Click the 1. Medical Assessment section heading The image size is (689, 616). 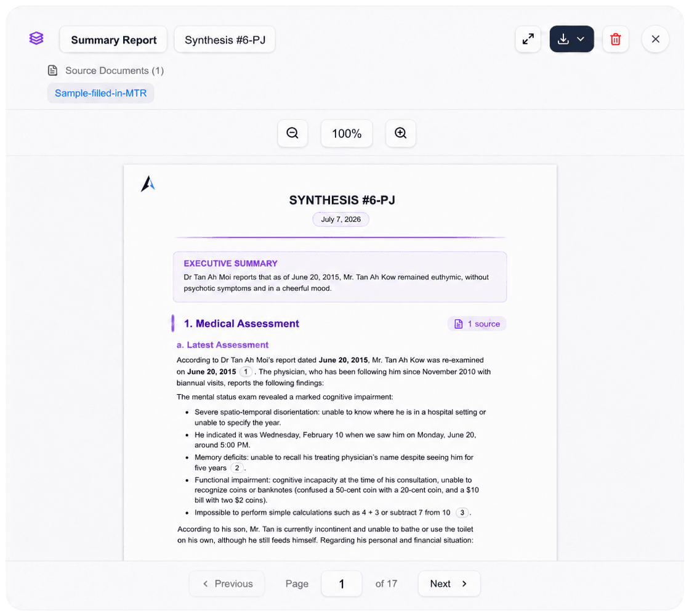coord(241,323)
